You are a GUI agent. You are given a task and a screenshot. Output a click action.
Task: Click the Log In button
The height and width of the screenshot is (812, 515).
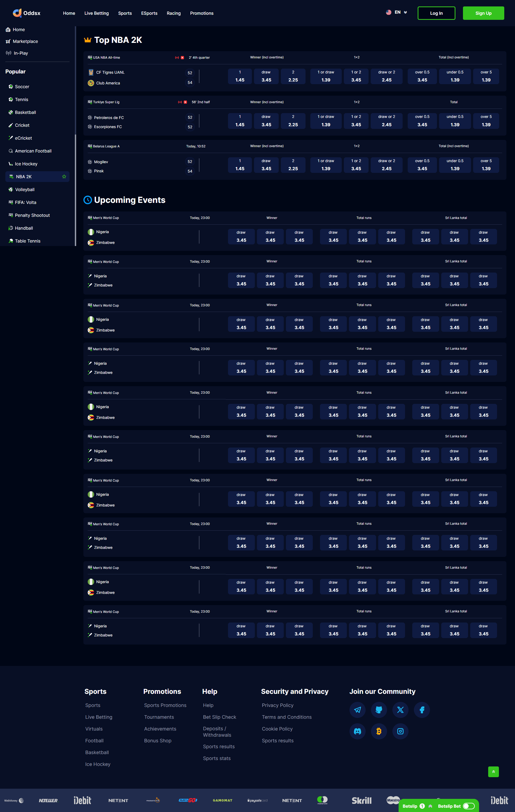[x=436, y=13]
